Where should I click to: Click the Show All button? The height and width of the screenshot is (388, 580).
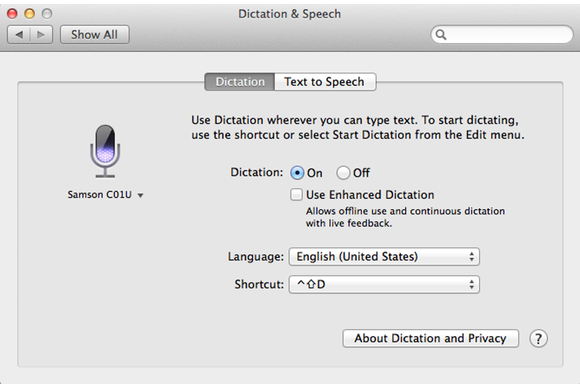click(95, 35)
